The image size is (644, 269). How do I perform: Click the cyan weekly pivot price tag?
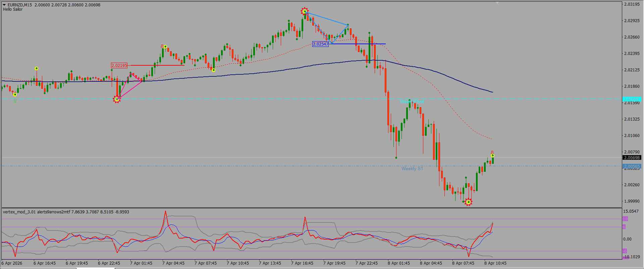(632, 99)
